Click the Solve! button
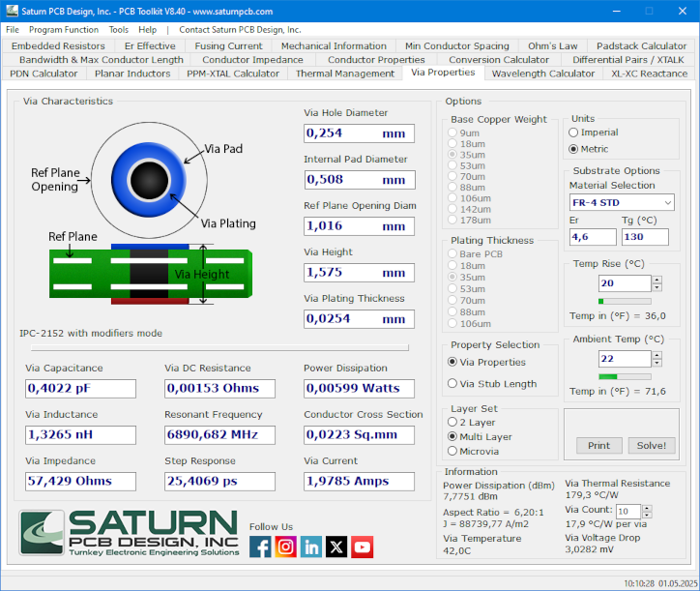 pyautogui.click(x=652, y=445)
